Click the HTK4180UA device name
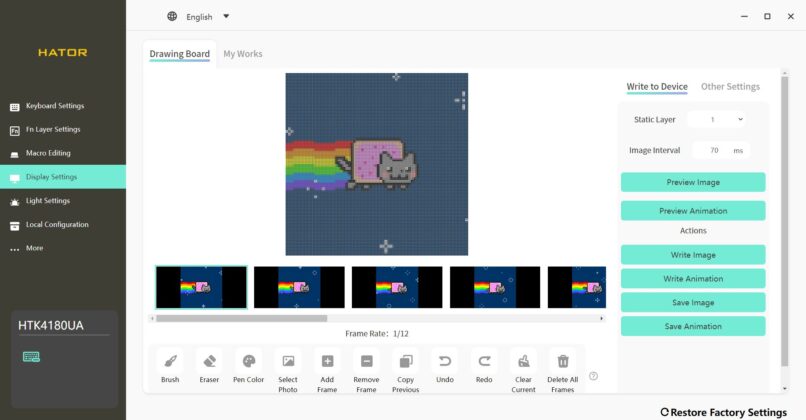806x420 pixels. pyautogui.click(x=51, y=325)
